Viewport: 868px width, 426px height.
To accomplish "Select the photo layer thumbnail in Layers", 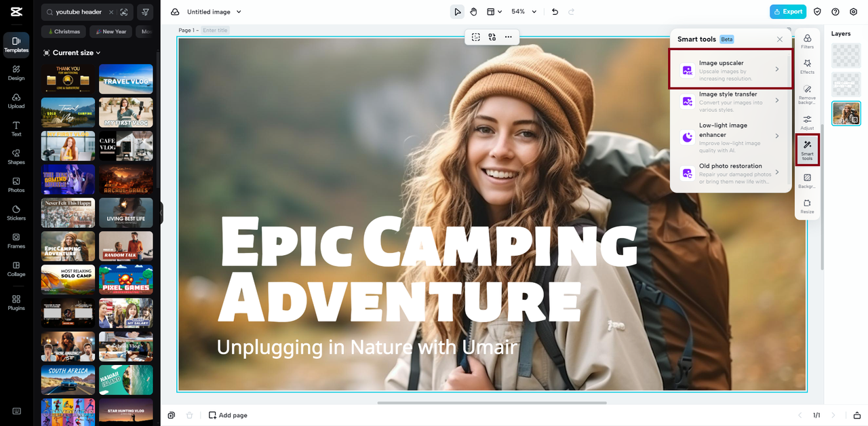I will point(846,113).
